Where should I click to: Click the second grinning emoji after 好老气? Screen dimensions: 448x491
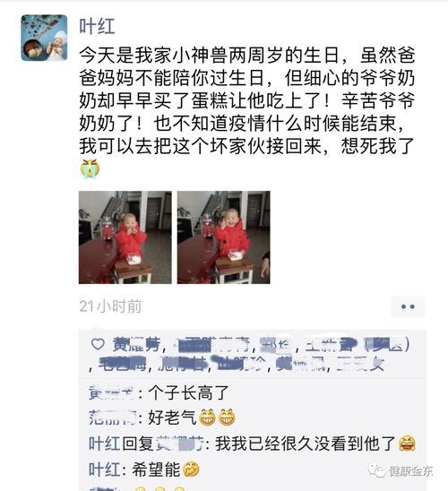click(x=227, y=418)
